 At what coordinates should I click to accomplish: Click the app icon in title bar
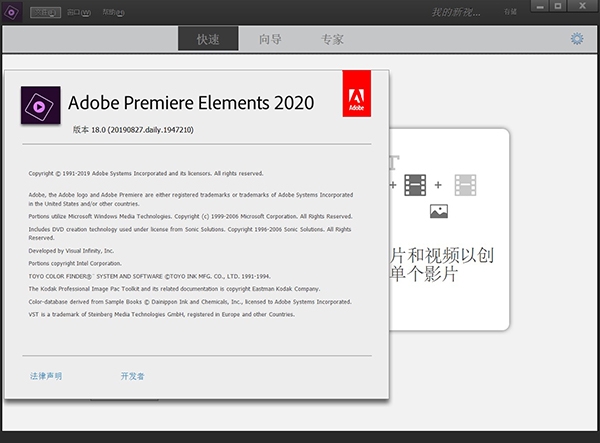[x=11, y=12]
